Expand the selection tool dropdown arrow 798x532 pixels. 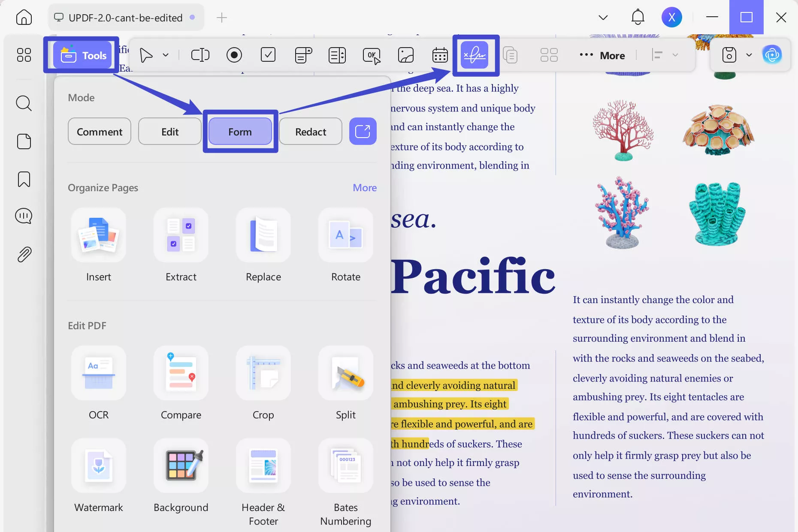coord(166,55)
